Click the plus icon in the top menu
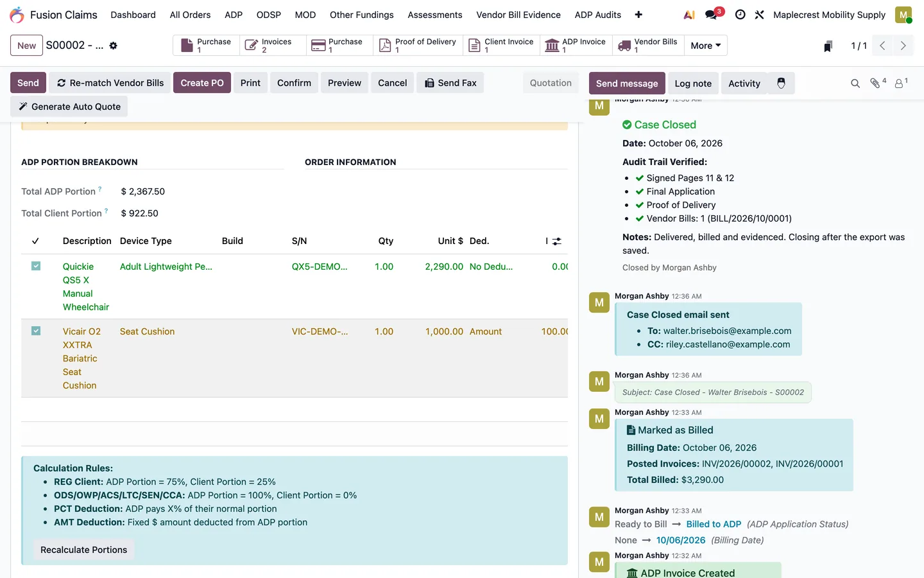924x578 pixels. 638,15
